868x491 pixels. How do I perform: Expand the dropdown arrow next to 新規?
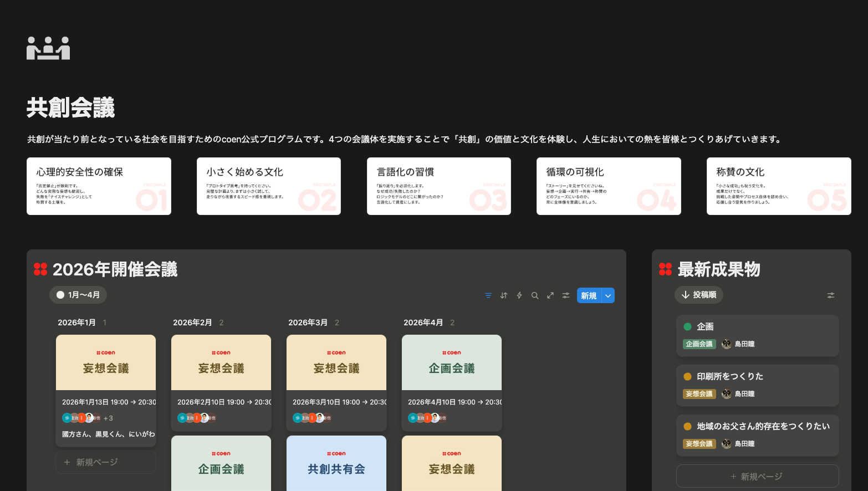(608, 296)
